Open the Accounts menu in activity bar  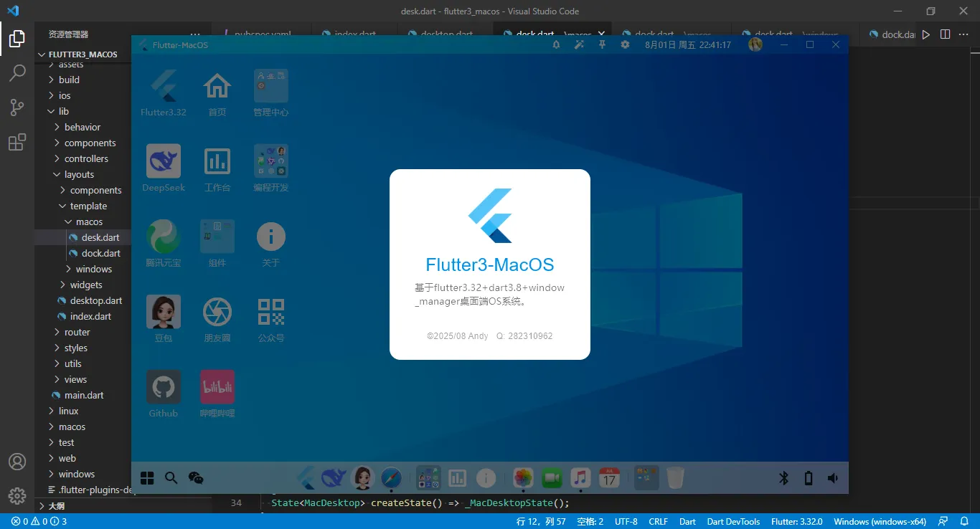coord(17,462)
